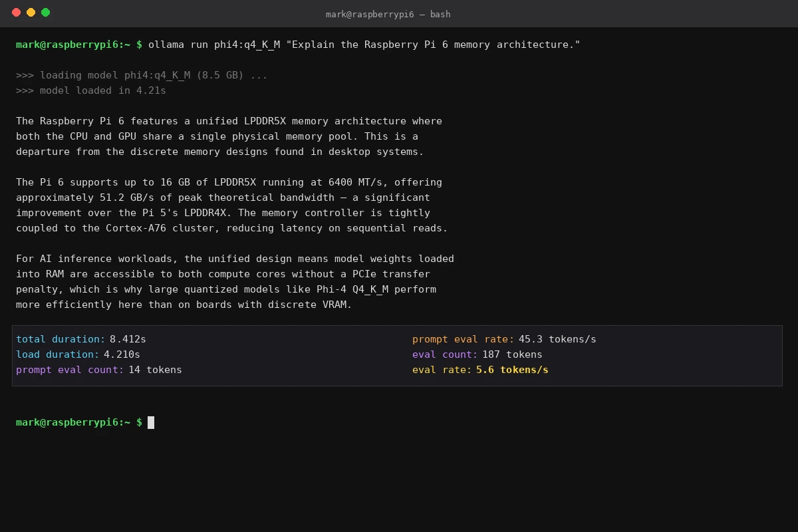
Task: Click the eval count: 187 tokens entry
Action: point(476,354)
